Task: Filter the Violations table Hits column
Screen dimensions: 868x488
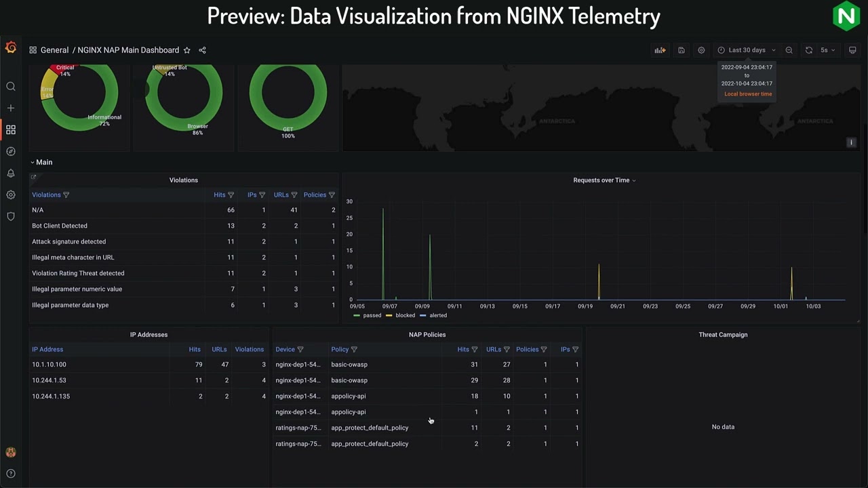Action: point(231,195)
